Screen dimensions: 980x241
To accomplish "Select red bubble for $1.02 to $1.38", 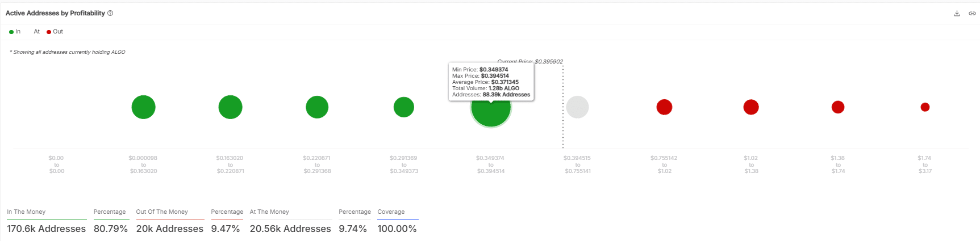I will coord(751,107).
